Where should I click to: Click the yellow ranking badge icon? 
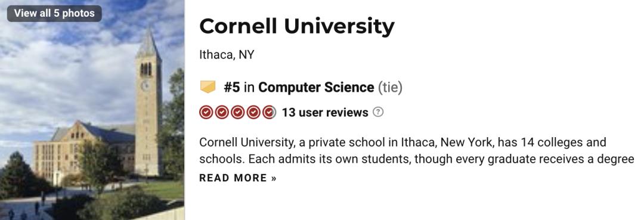[x=208, y=87]
